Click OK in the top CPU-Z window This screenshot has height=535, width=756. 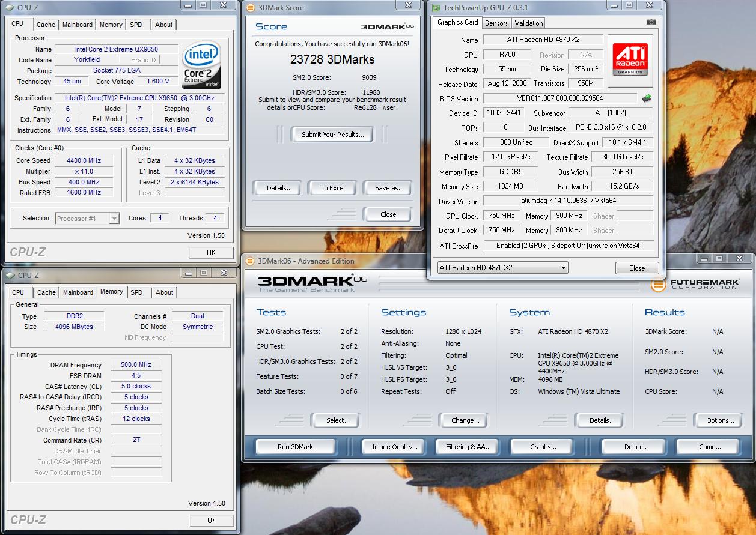[x=211, y=253]
